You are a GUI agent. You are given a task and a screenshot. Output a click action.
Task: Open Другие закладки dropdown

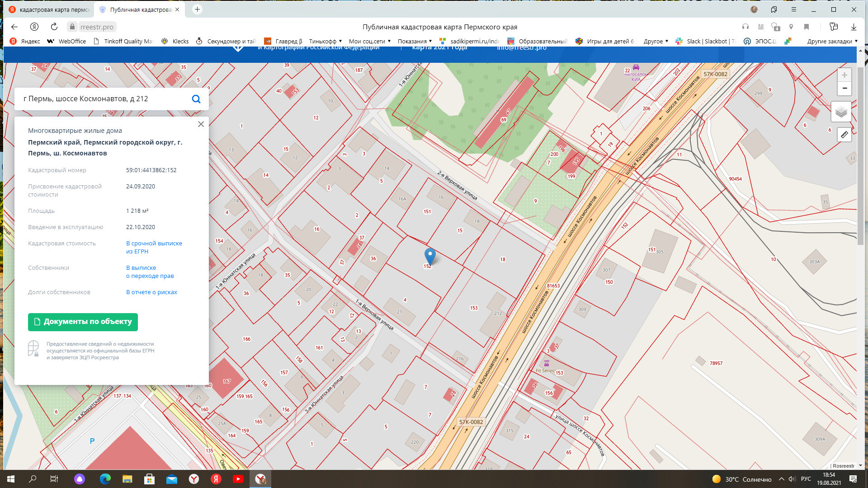click(832, 41)
